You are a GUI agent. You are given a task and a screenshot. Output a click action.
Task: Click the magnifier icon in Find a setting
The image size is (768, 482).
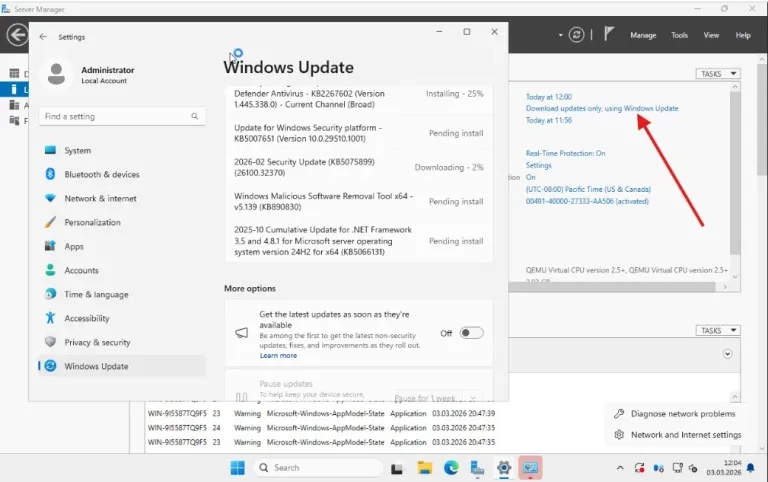click(x=194, y=116)
